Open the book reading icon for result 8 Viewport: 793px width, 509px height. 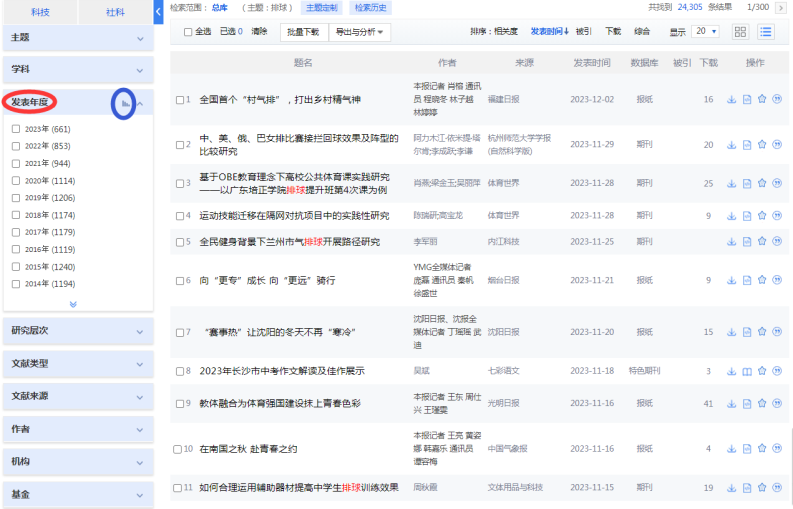747,371
